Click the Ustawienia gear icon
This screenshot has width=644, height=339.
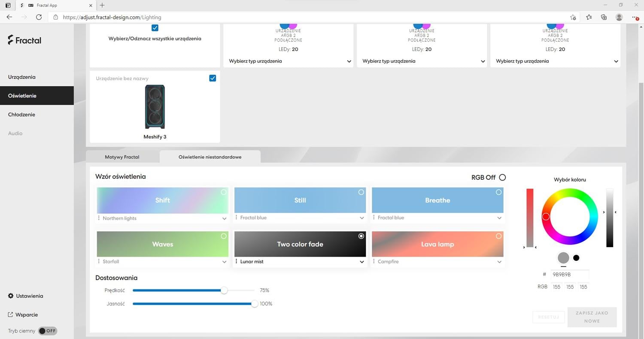11,296
